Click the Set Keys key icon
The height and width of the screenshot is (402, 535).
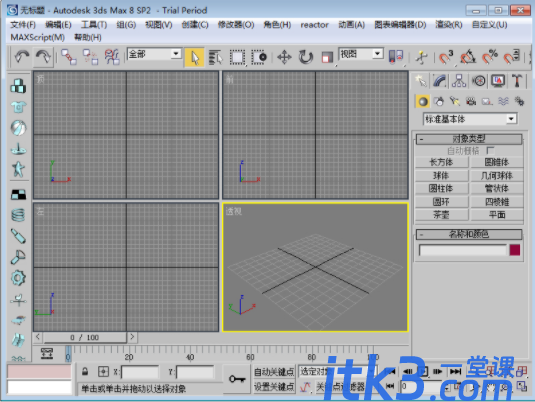(x=237, y=379)
